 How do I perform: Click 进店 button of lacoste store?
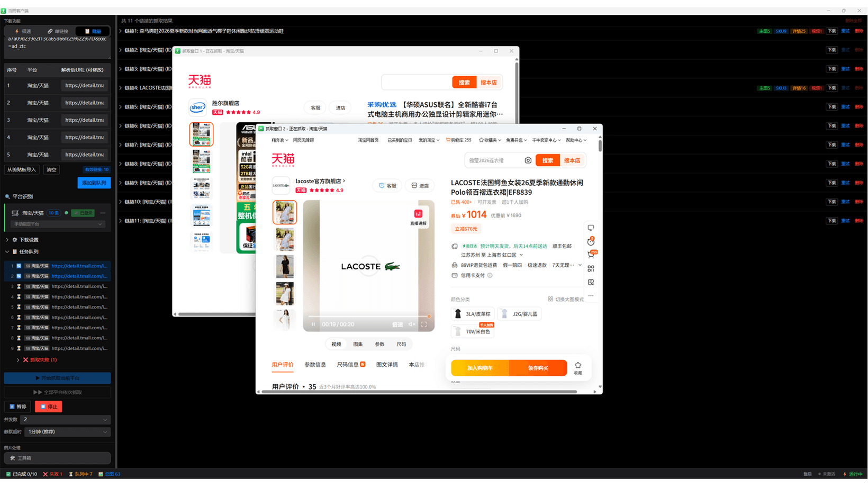(420, 186)
